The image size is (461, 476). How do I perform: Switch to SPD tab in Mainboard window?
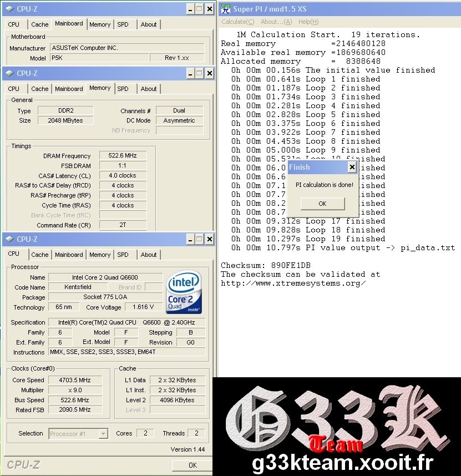coord(123,24)
